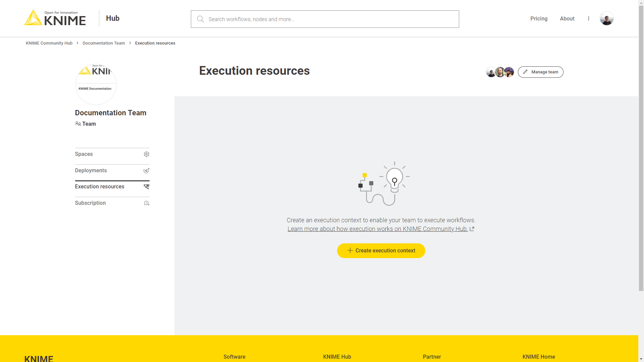The width and height of the screenshot is (644, 362).
Task: Click the external link icon after Learn more
Action: 472,229
